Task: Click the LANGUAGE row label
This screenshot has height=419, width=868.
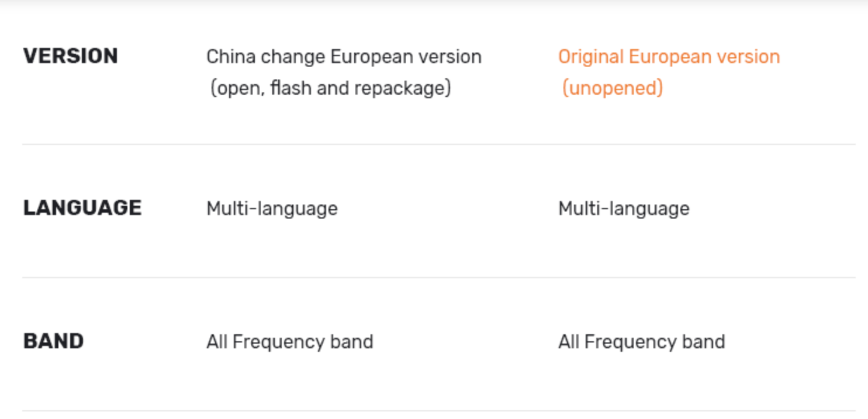Action: 82,208
